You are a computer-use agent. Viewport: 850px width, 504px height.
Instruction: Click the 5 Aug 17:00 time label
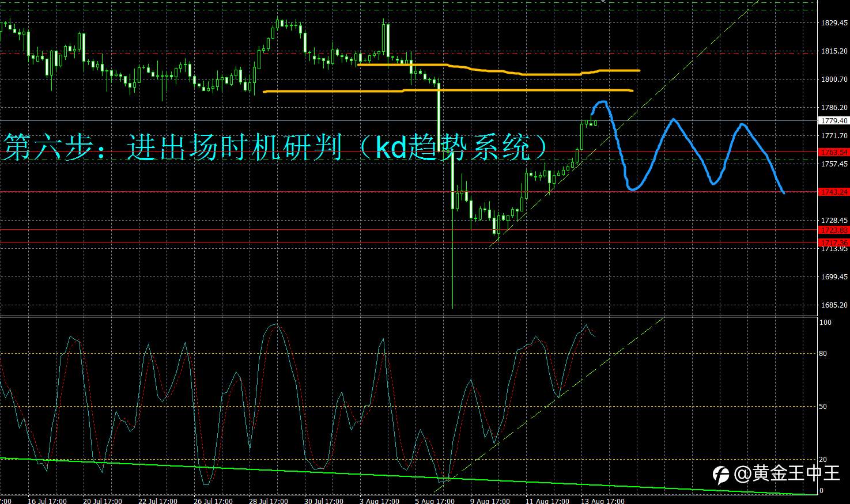435,501
